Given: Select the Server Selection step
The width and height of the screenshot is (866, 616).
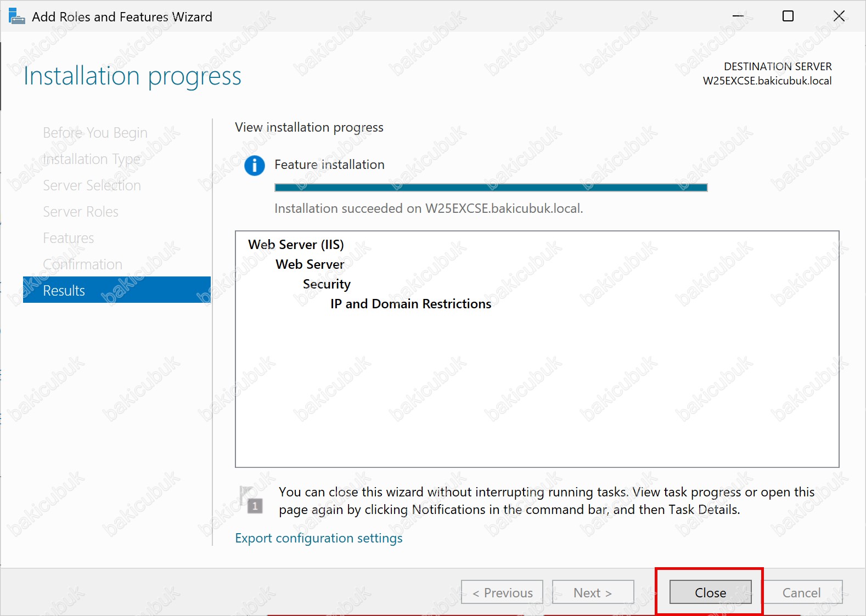Looking at the screenshot, I should (x=92, y=185).
